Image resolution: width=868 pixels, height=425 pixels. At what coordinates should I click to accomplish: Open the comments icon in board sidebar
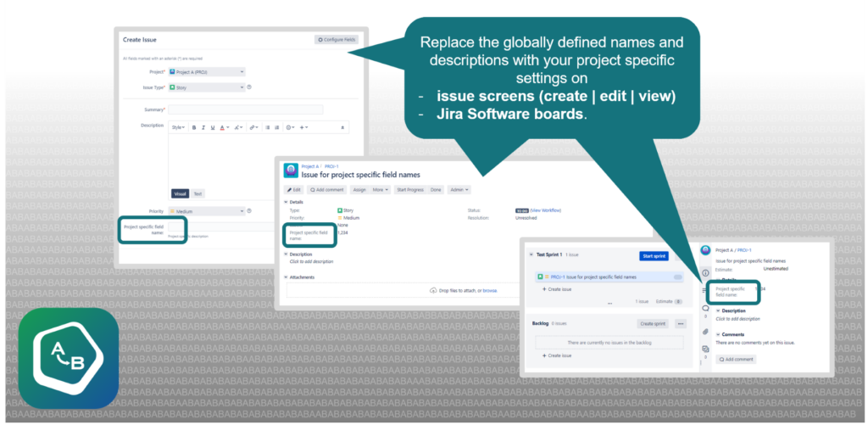pyautogui.click(x=705, y=309)
